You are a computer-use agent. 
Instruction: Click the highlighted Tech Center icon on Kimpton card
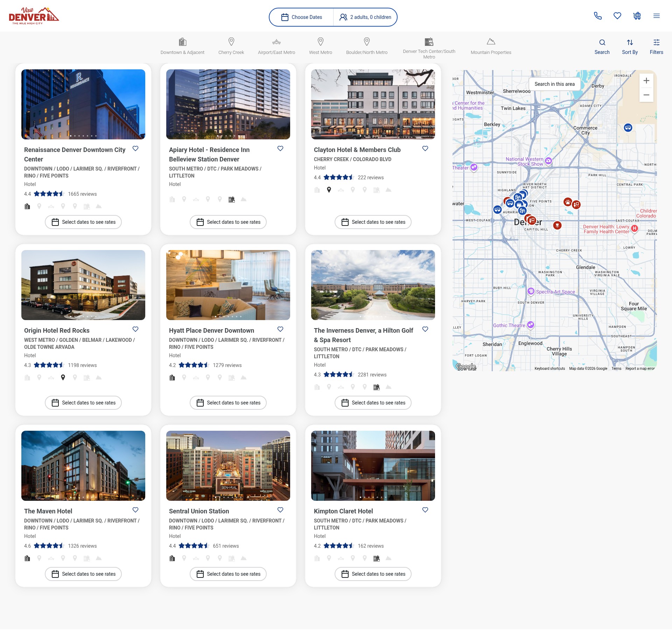[x=377, y=558]
